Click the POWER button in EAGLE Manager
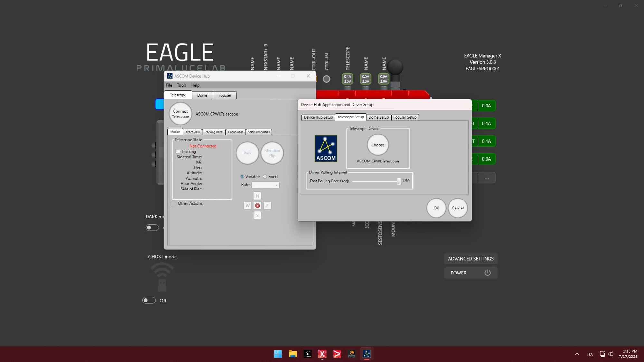 tap(471, 273)
